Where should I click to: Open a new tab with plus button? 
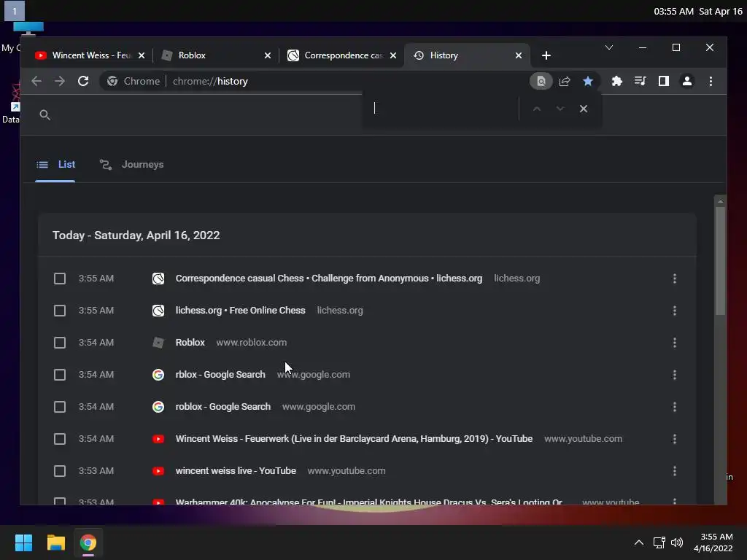(546, 55)
